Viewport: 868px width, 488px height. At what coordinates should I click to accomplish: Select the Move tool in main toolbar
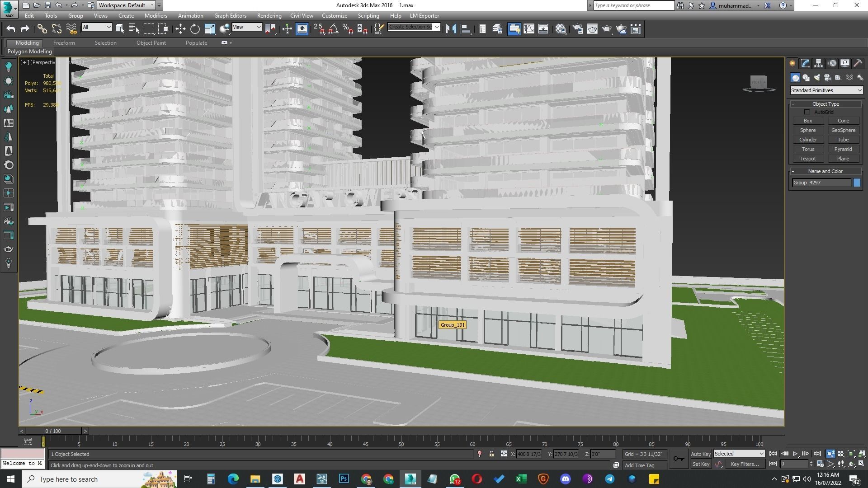point(180,29)
